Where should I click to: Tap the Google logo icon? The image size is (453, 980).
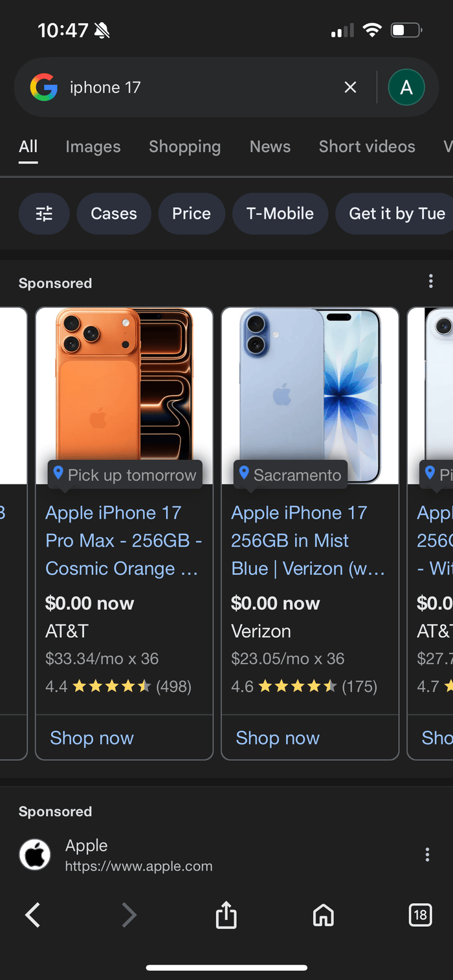[x=44, y=87]
